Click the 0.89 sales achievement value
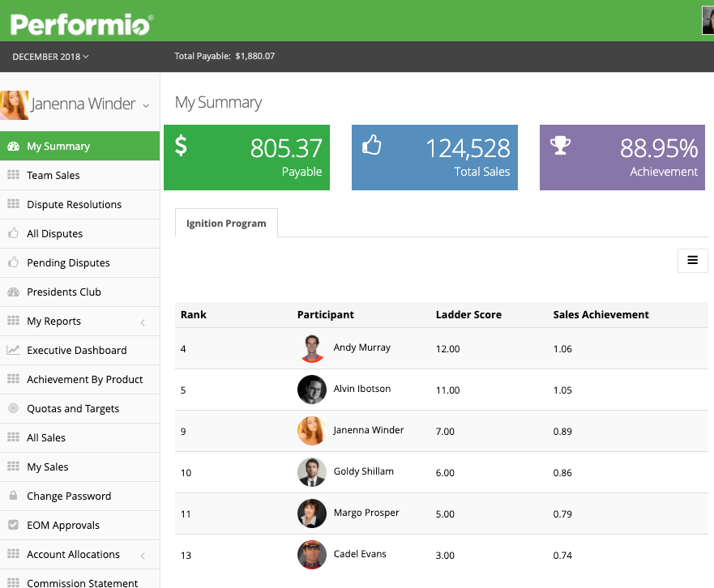 tap(562, 432)
